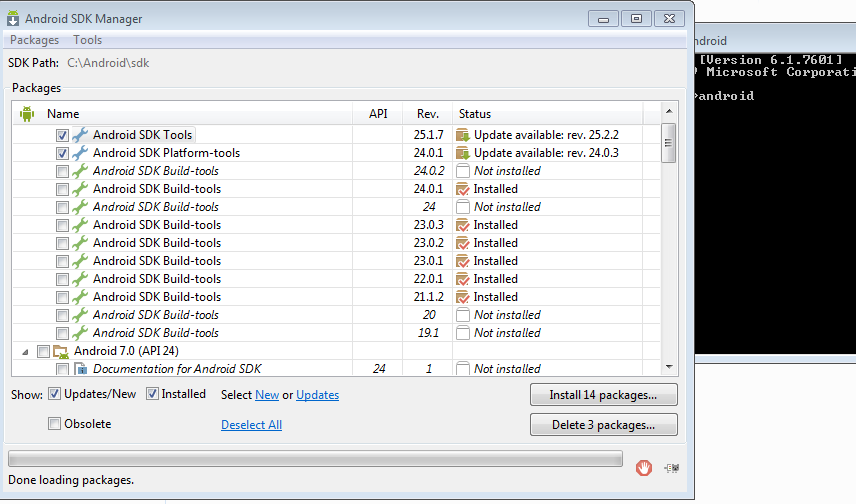Click the Done loading packages status text
The height and width of the screenshot is (504, 856).
click(x=71, y=480)
